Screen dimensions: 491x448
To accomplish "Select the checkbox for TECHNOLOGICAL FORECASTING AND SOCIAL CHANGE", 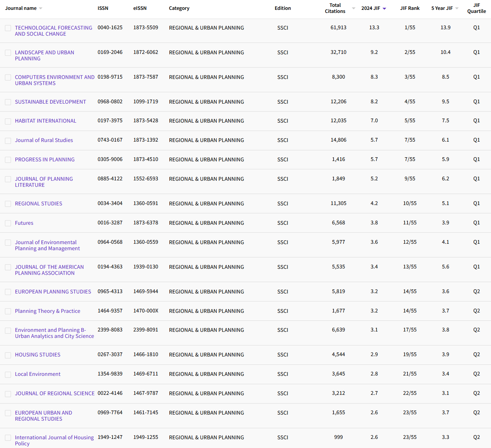I will tap(8, 28).
